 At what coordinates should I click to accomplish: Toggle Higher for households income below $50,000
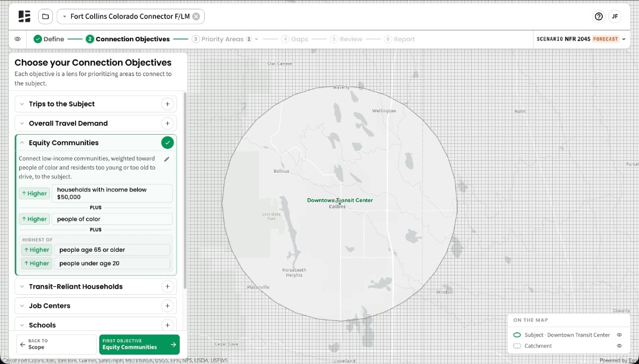pos(34,193)
